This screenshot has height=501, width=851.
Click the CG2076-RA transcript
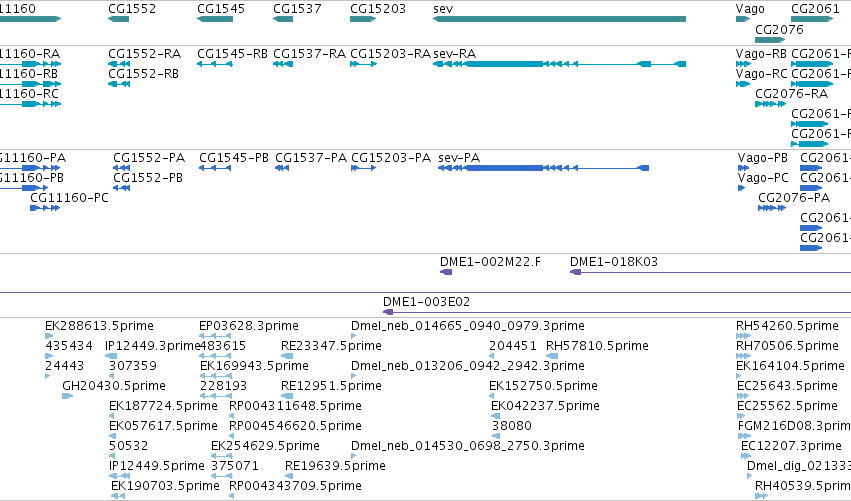(770, 104)
